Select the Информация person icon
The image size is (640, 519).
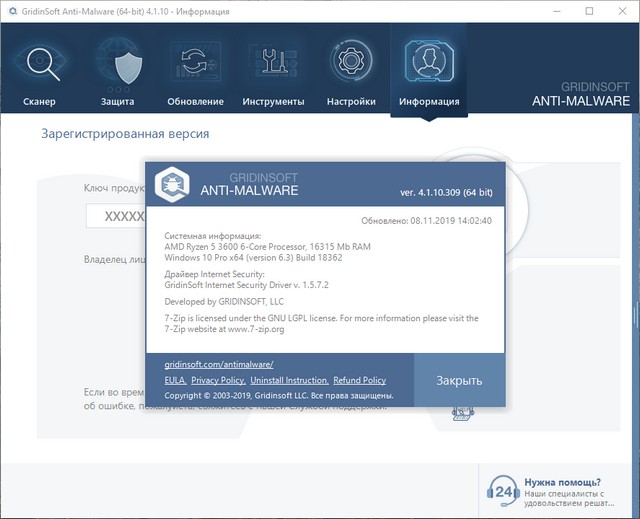[429, 65]
